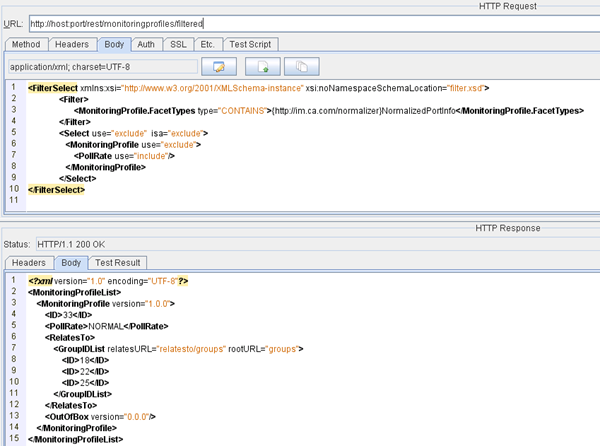Viewport: 600px width, 446px height.
Task: Click the edit content-type icon button
Action: 217,67
